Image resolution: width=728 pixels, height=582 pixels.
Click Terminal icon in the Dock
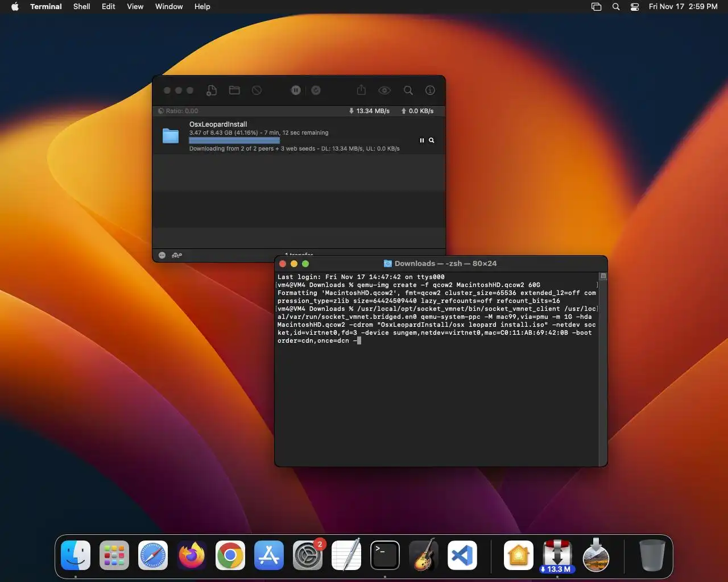pos(385,555)
